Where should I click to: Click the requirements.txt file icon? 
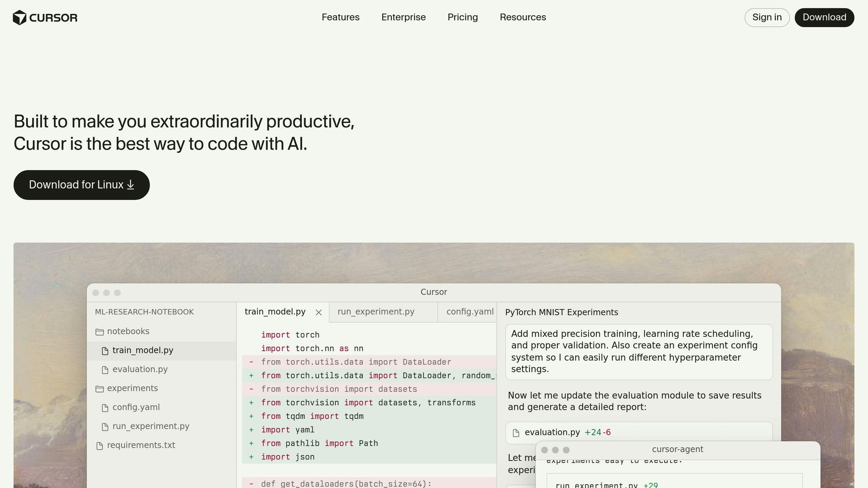(100, 446)
